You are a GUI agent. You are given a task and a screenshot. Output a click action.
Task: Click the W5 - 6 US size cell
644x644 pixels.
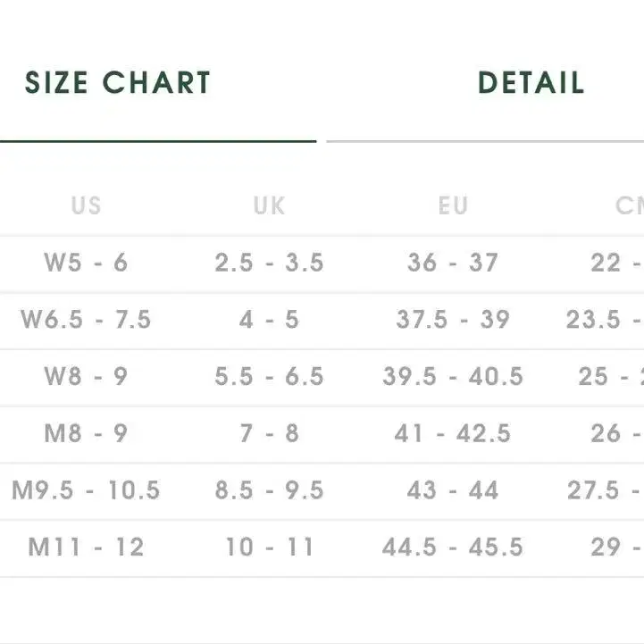point(86,262)
